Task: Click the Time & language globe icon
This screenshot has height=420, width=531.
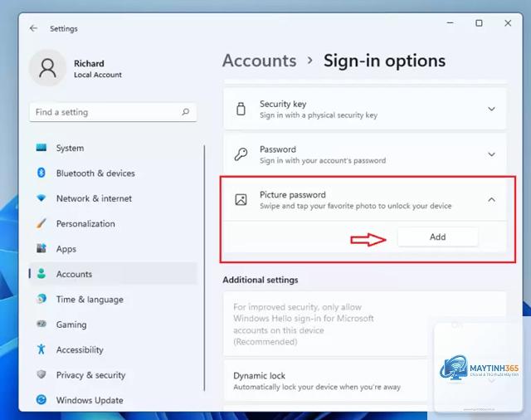Action: pos(41,299)
